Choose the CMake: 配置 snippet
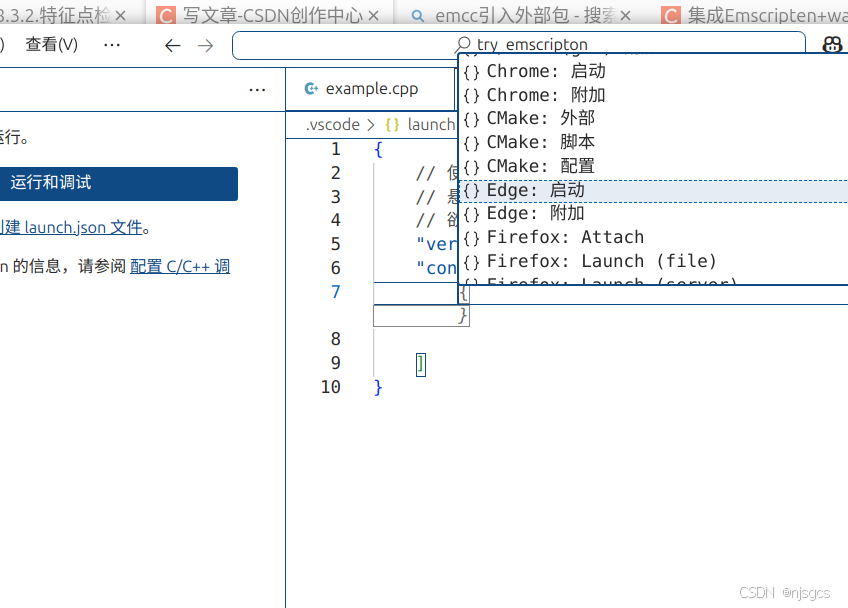 [x=653, y=166]
